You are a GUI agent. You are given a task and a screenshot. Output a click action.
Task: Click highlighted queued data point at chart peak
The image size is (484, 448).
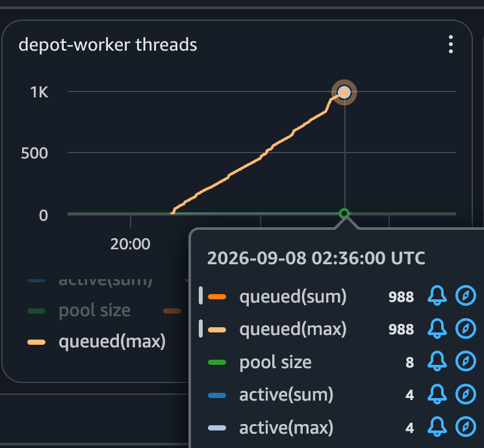[x=344, y=92]
